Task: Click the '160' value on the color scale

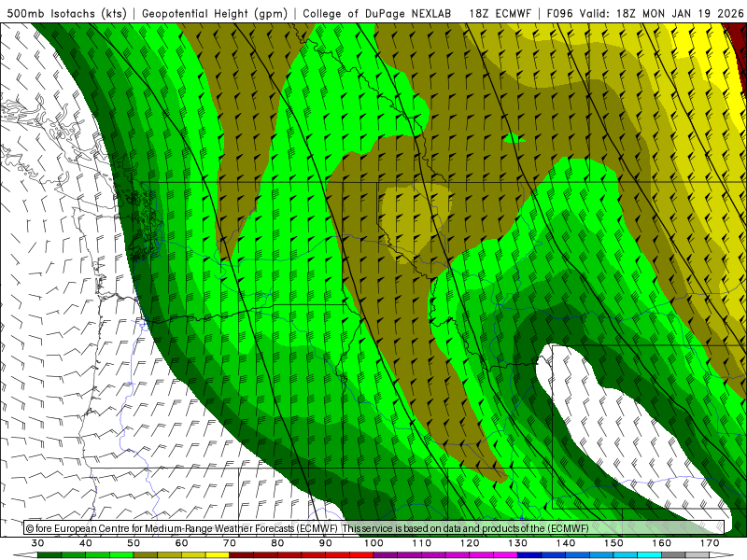Action: tap(662, 543)
